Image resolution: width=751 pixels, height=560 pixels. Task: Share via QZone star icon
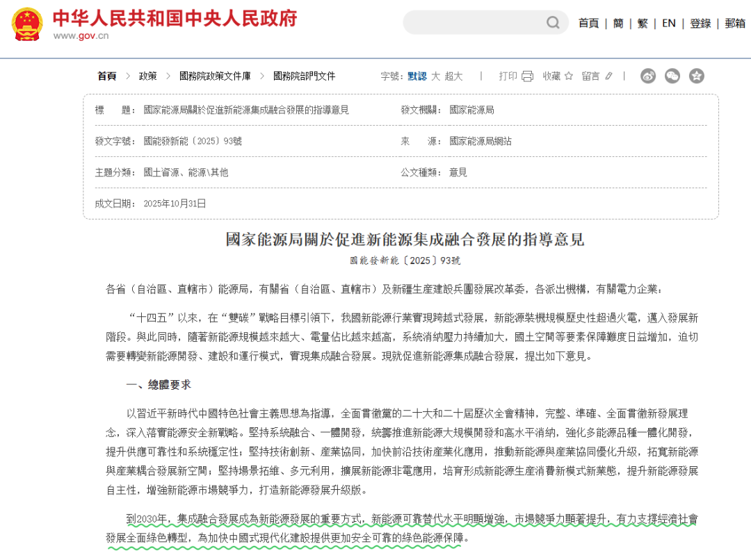[x=697, y=76]
